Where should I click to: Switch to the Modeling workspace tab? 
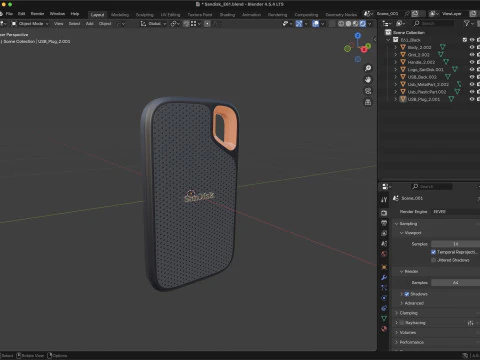[120, 15]
